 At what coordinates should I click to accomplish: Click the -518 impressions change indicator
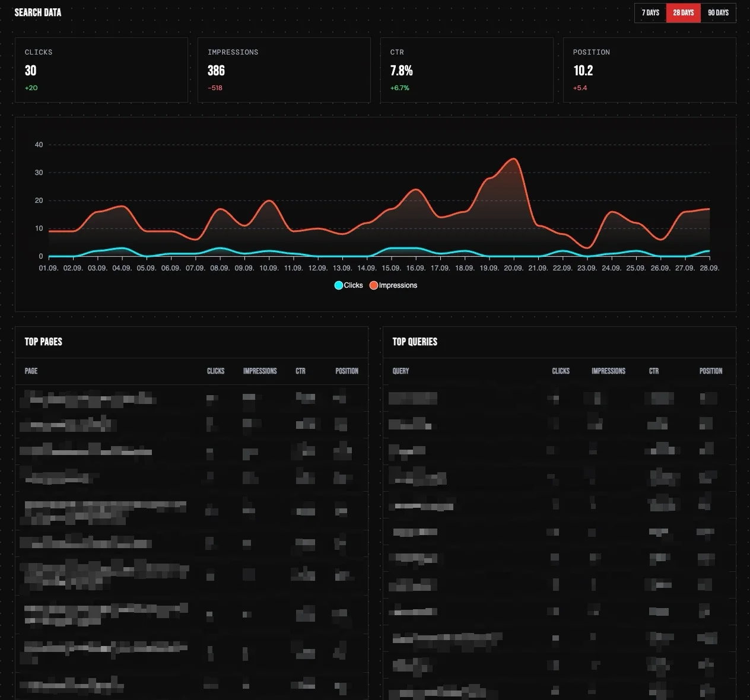click(215, 88)
